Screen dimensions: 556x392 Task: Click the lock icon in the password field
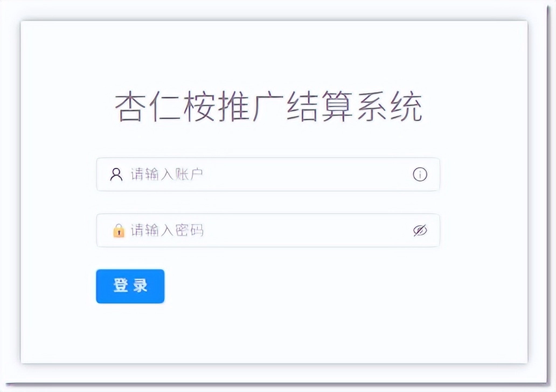click(117, 230)
